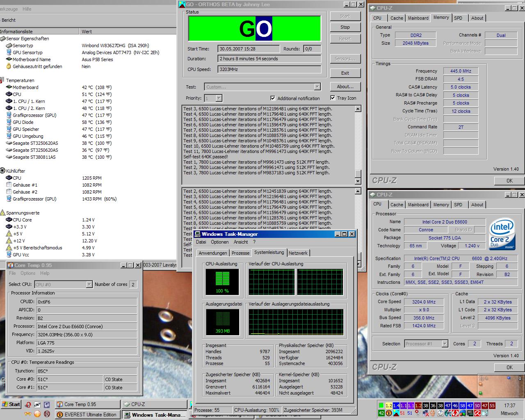
Task: Click the landscape picture tray icon
Action: point(396,413)
